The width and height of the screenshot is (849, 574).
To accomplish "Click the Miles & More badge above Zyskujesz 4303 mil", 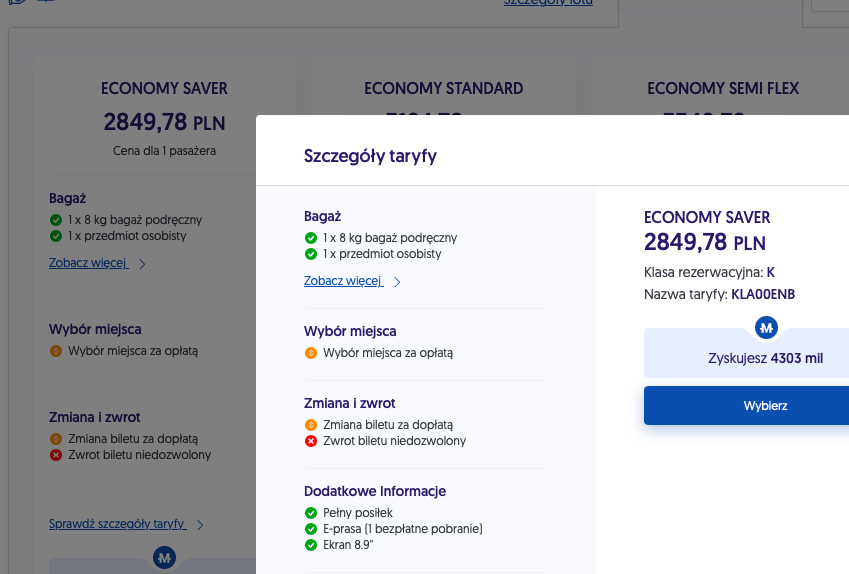I will (766, 328).
